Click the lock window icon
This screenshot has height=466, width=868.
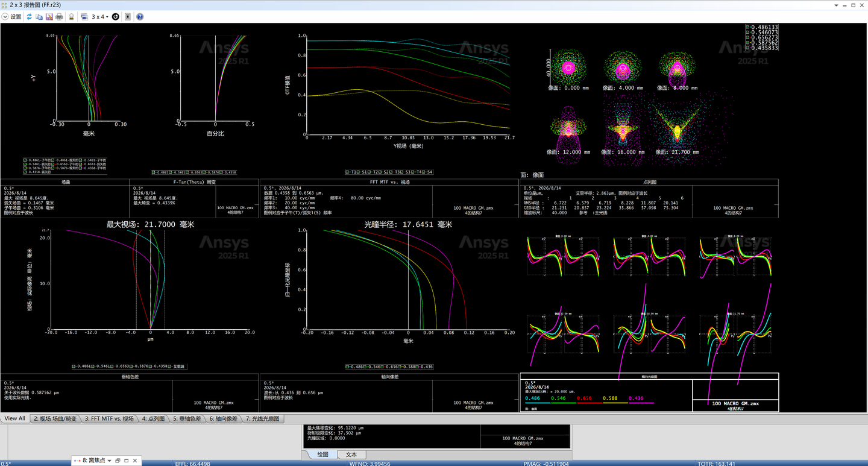coord(71,17)
